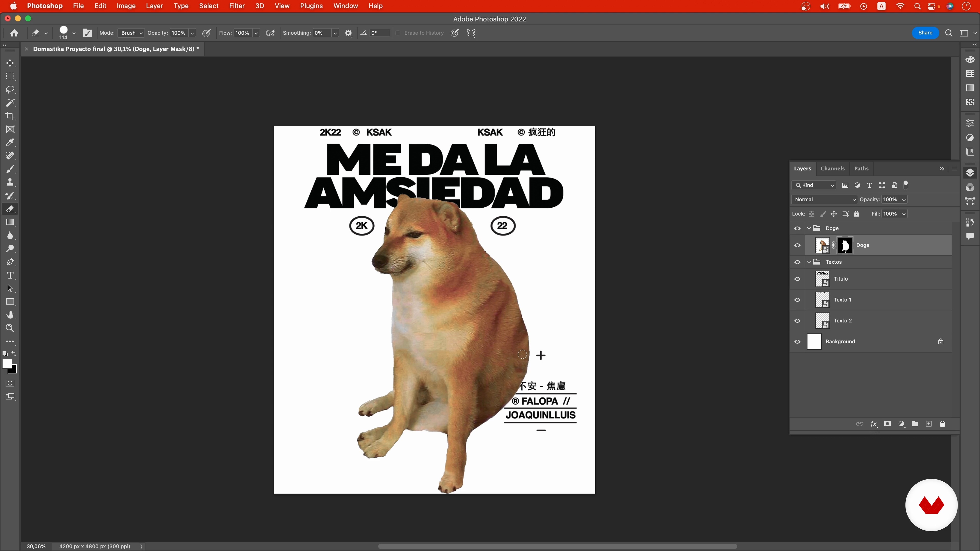This screenshot has width=980, height=551.
Task: Click the brush angle input field
Action: tap(379, 33)
